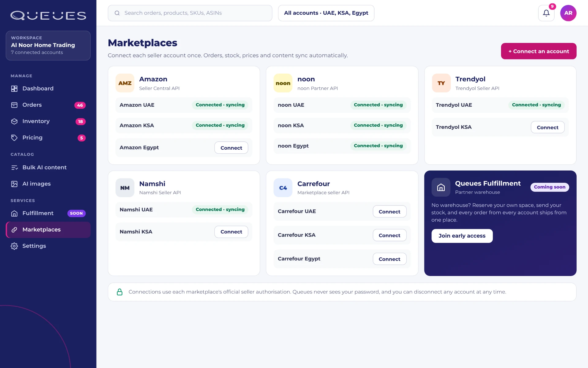Click the Queues logo
This screenshot has width=588, height=368.
click(48, 15)
